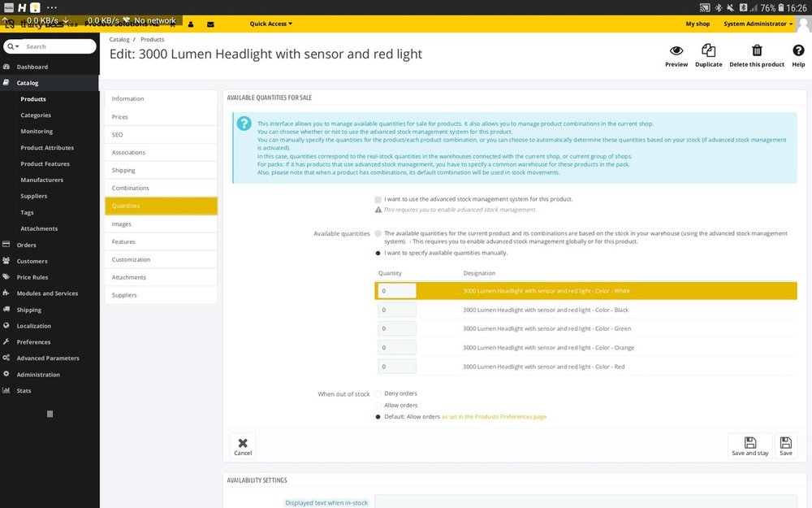Click the quantity field for Color - Black
This screenshot has width=812, height=508.
397,310
